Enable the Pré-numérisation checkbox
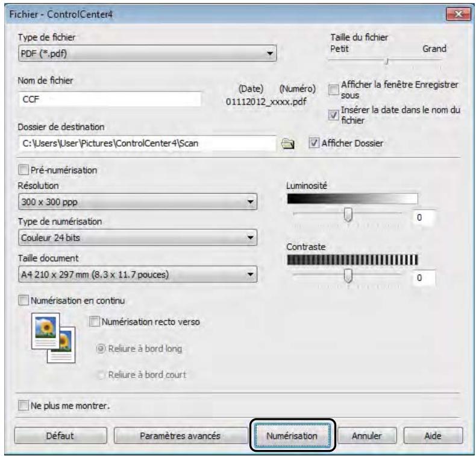476x456 pixels. click(x=23, y=170)
